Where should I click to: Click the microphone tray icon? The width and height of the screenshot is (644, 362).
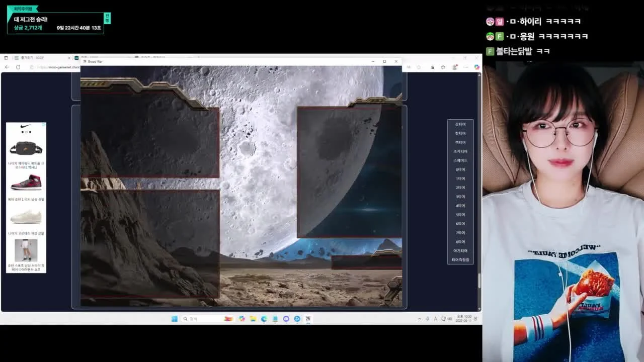point(428,319)
